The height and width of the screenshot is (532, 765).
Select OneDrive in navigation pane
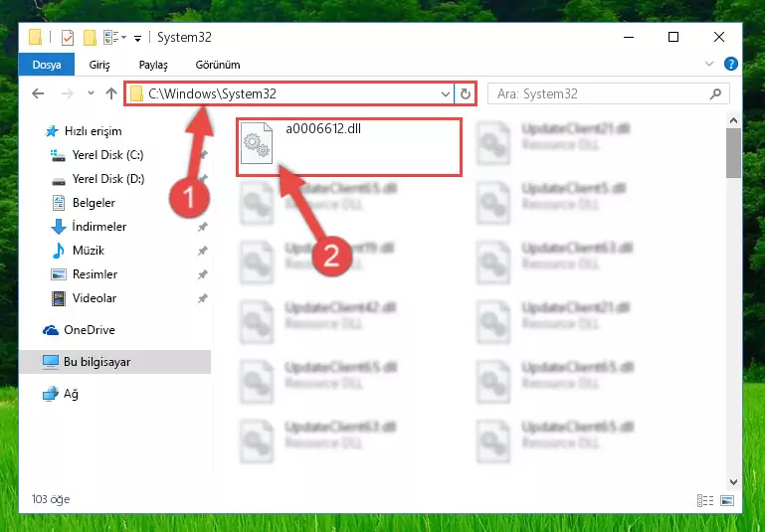click(90, 330)
